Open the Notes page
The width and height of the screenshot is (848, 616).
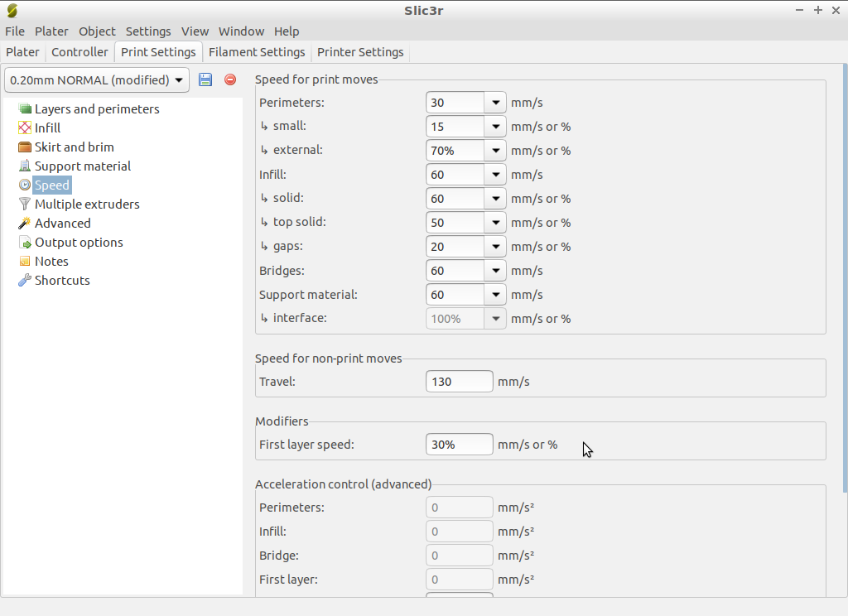coord(51,261)
